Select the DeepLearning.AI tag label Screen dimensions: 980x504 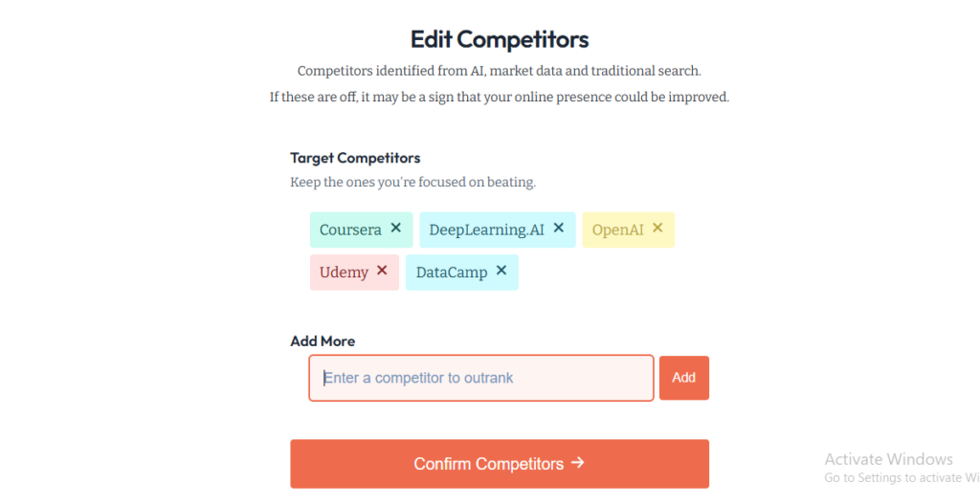[x=486, y=230]
